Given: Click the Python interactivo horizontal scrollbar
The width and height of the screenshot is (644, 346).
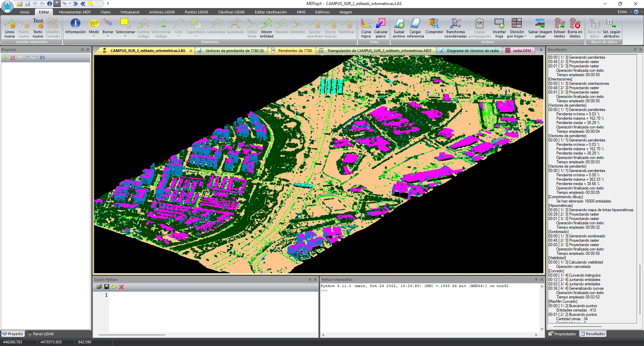Looking at the screenshot, I should pos(429,335).
